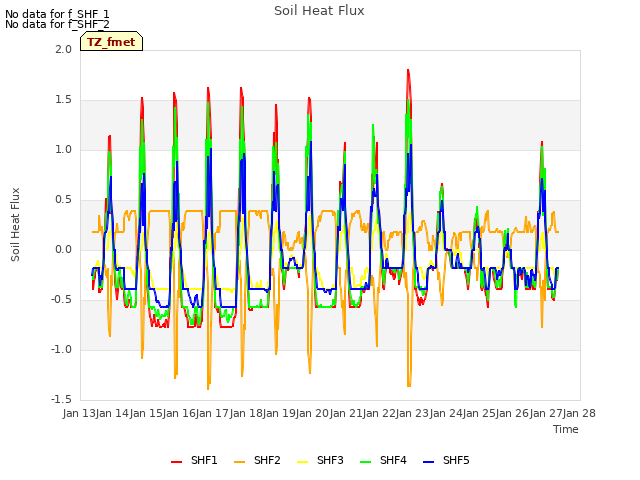Viewport: 640px width, 480px height.
Task: Click the Jan 26 x-axis tick label
Action: point(513,413)
